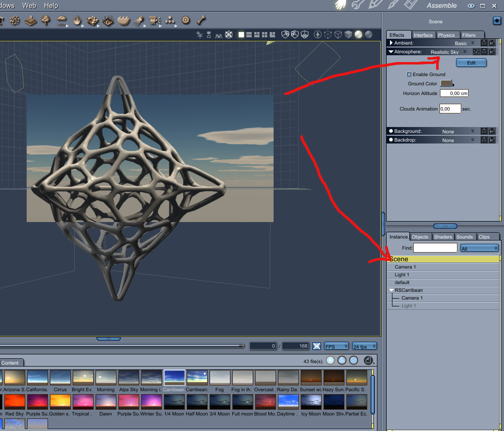Switch to the Objects tab

pyautogui.click(x=420, y=237)
